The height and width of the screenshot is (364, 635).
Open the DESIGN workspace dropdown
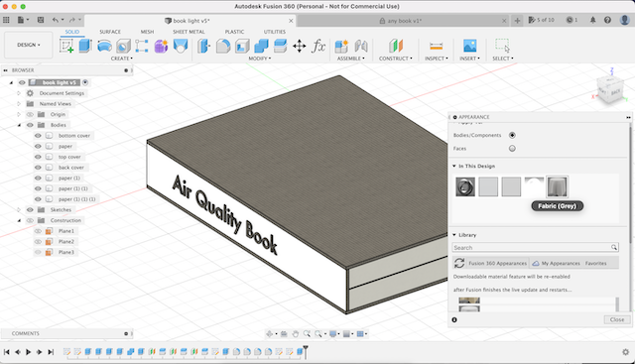click(x=29, y=45)
